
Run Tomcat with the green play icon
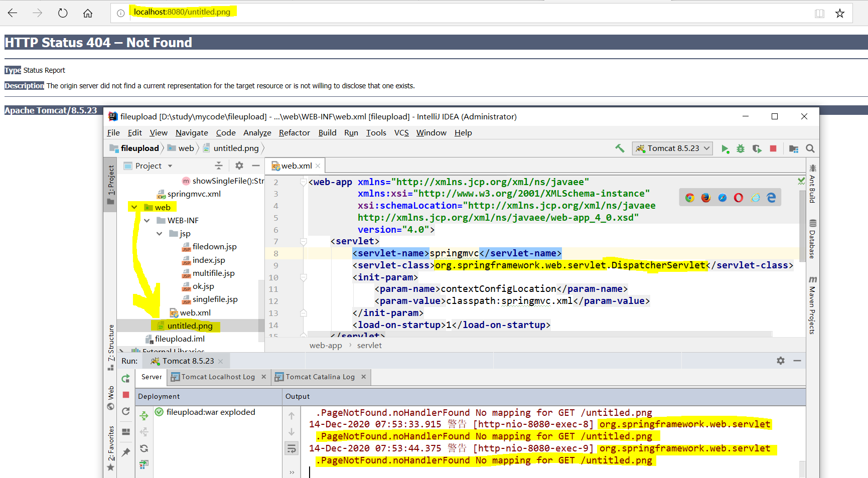(x=725, y=149)
